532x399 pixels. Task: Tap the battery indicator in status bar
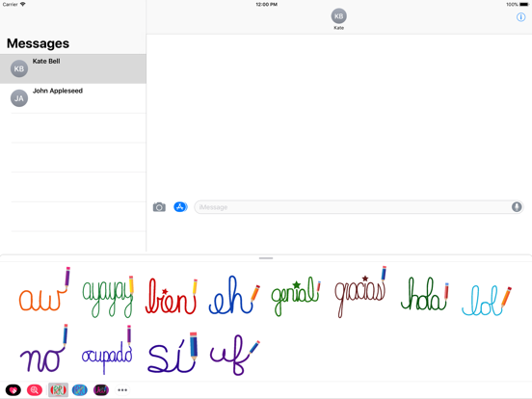pyautogui.click(x=524, y=5)
